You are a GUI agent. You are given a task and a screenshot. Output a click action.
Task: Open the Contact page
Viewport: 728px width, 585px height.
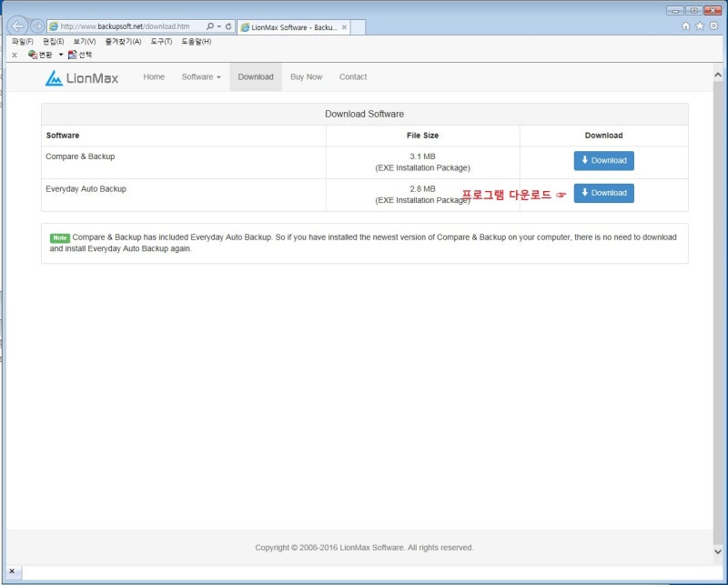[353, 77]
